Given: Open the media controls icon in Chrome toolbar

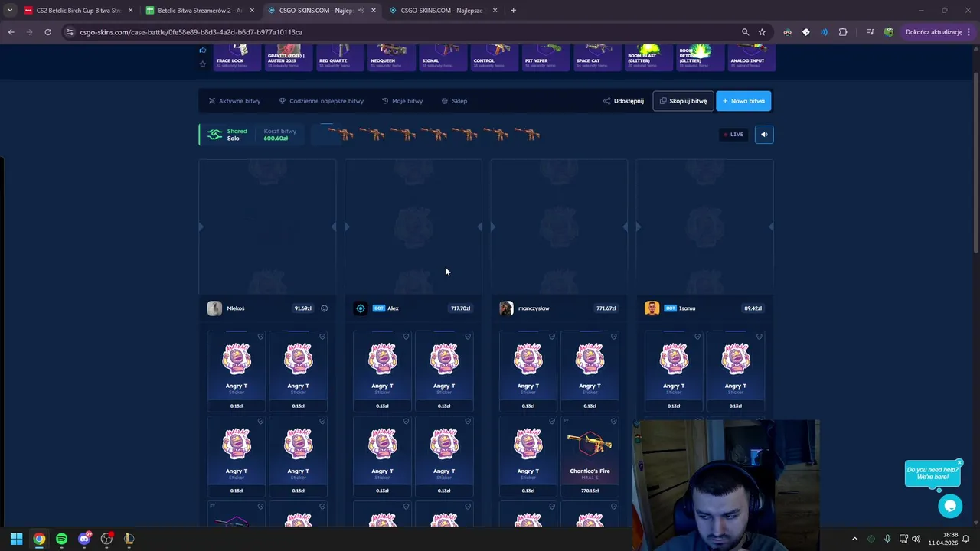Looking at the screenshot, I should click(871, 32).
